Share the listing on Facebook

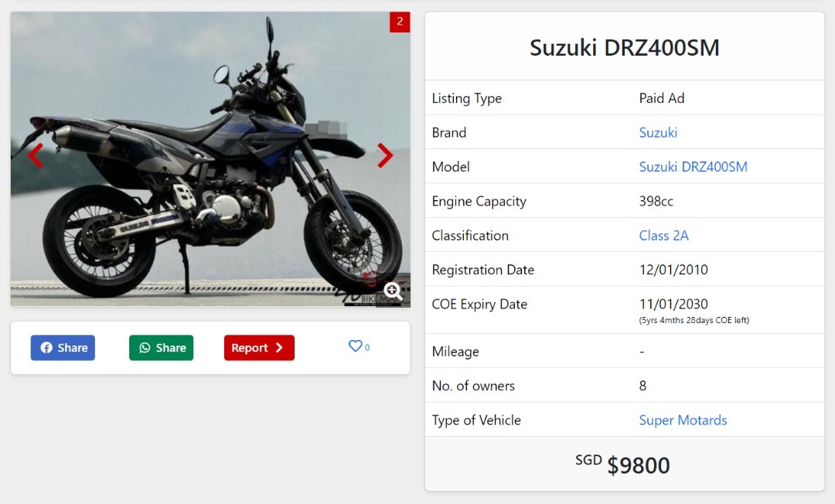(63, 348)
